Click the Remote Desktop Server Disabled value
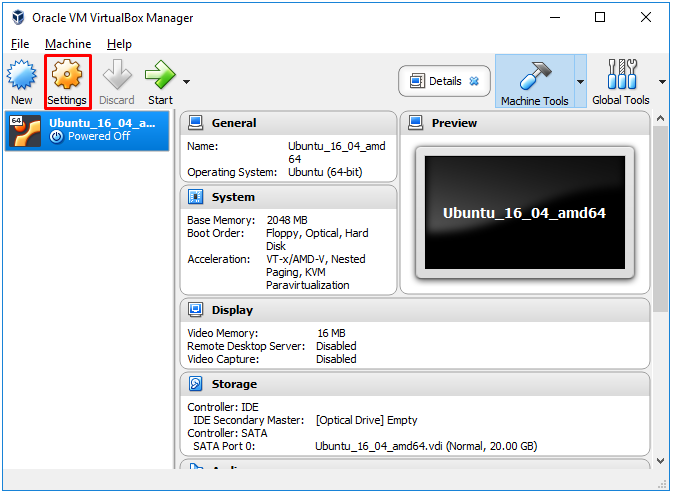The height and width of the screenshot is (496, 674). (336, 346)
